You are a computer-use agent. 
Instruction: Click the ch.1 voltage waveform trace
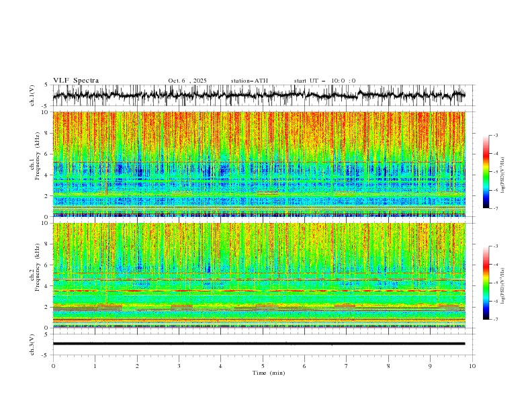[x=259, y=95]
